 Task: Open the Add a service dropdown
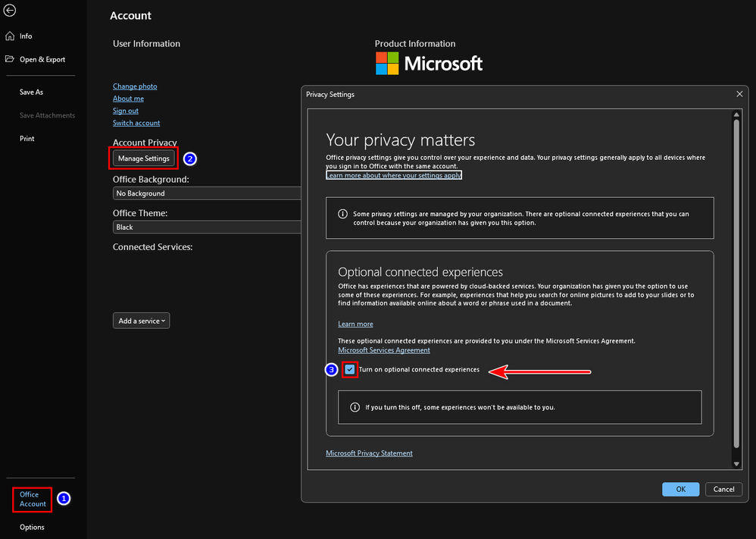click(x=141, y=321)
